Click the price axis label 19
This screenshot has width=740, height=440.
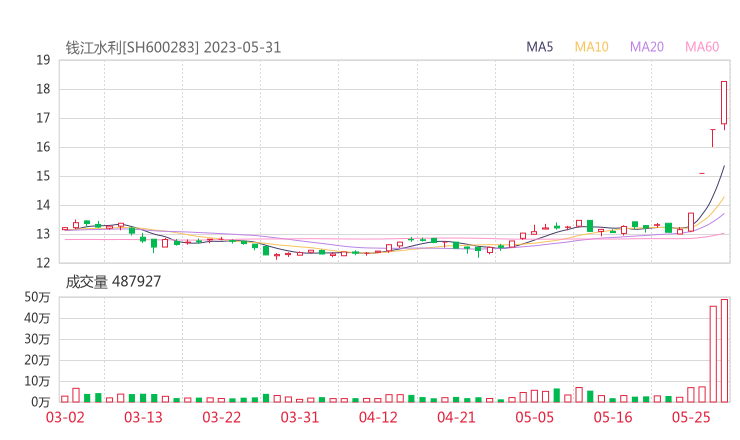coord(43,60)
